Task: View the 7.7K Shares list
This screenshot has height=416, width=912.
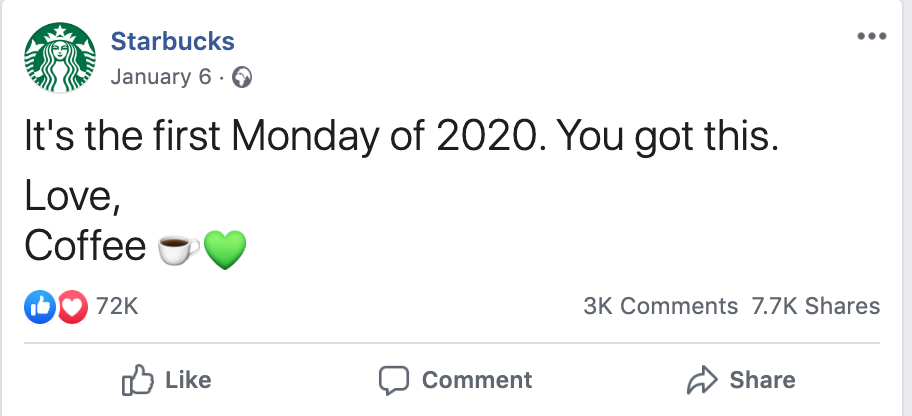Action: click(x=815, y=306)
